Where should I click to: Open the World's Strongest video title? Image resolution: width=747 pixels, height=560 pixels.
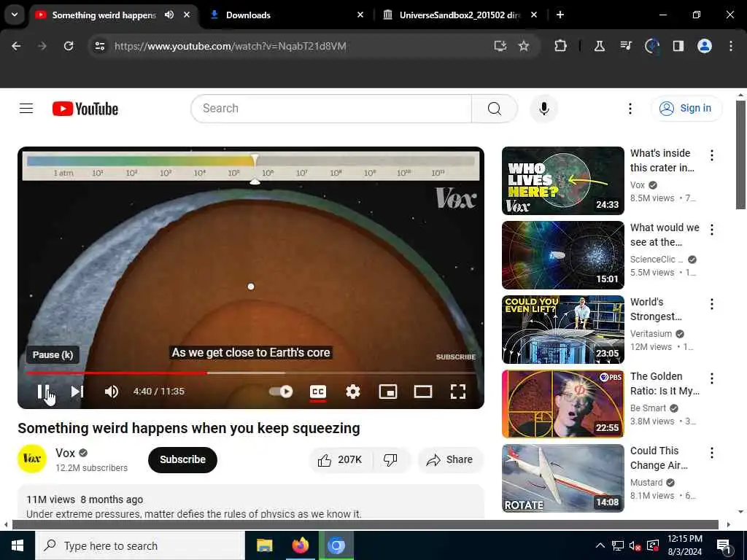(x=656, y=309)
